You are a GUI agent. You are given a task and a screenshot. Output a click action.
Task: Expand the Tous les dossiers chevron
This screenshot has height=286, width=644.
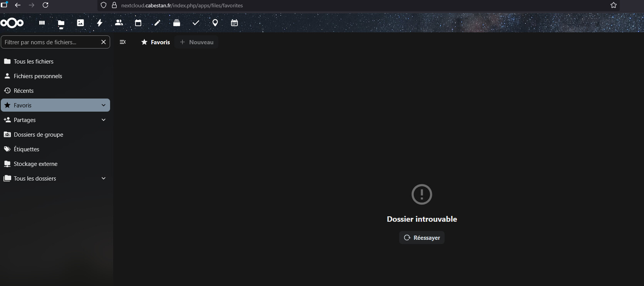tap(104, 178)
